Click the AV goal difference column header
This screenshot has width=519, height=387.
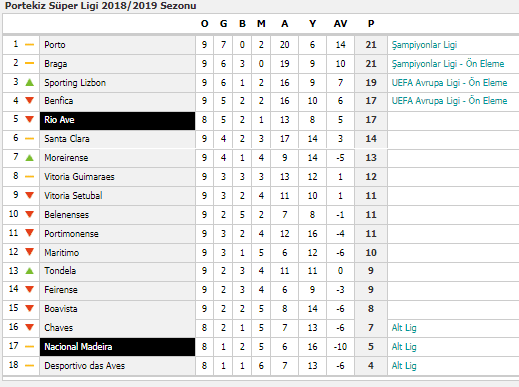tap(340, 24)
